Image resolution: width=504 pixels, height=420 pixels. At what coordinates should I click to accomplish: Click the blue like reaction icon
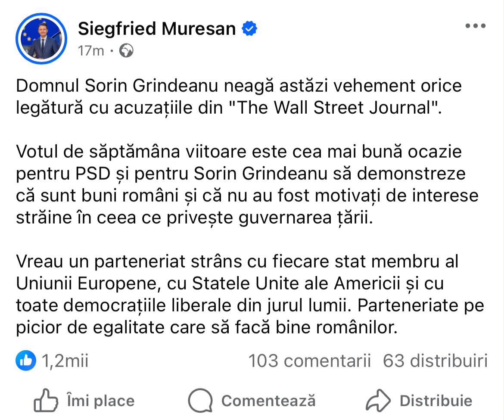[26, 361]
